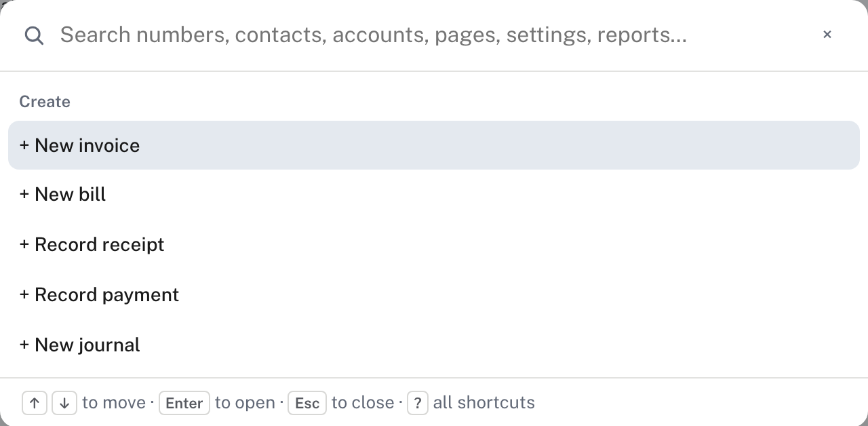Click the question mark shortcut key badge
Viewport: 868px width, 426px height.
(x=418, y=403)
